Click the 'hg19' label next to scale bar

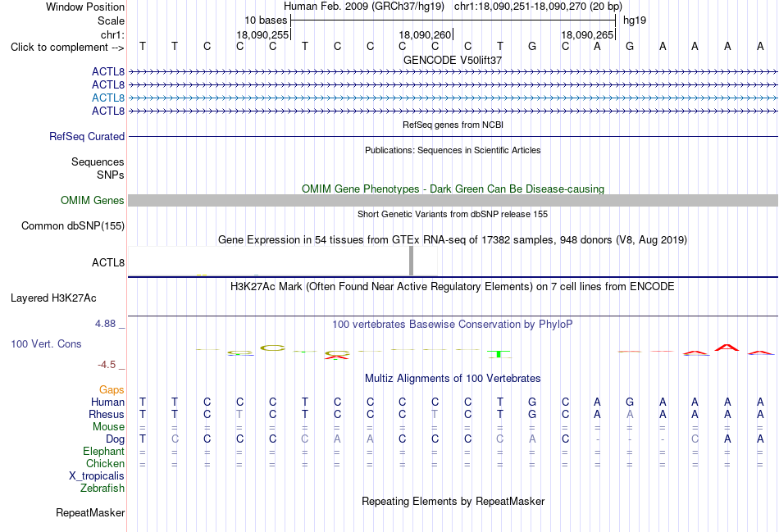tap(635, 20)
